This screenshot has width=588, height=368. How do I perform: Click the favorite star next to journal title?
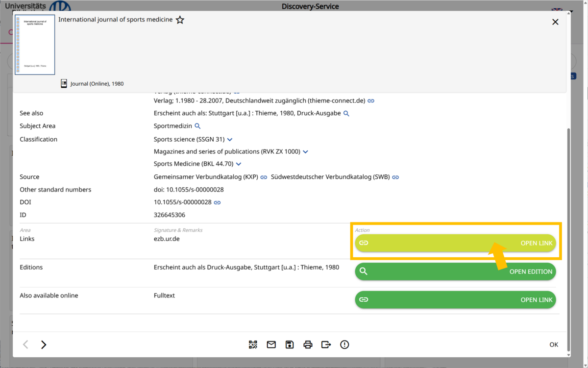[x=180, y=20]
